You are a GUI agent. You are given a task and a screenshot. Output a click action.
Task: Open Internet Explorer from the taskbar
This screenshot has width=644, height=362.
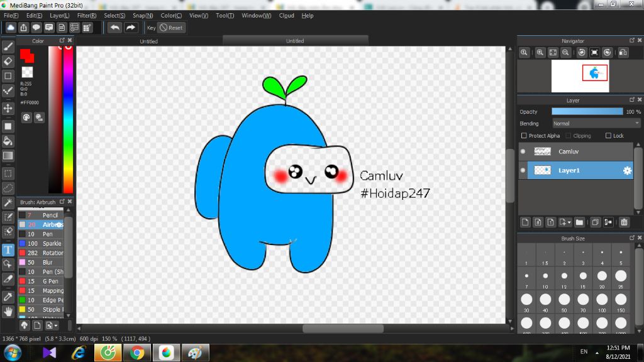pos(79,353)
